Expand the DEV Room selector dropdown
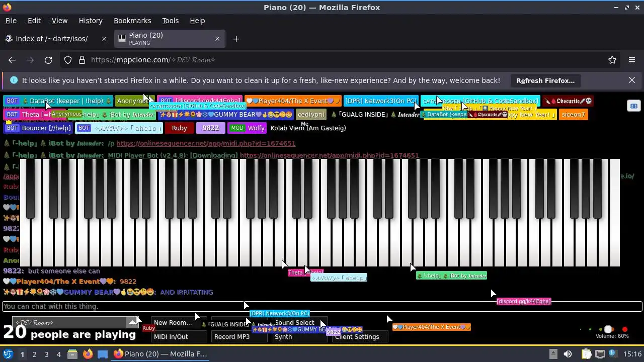644x362 pixels. 132,322
